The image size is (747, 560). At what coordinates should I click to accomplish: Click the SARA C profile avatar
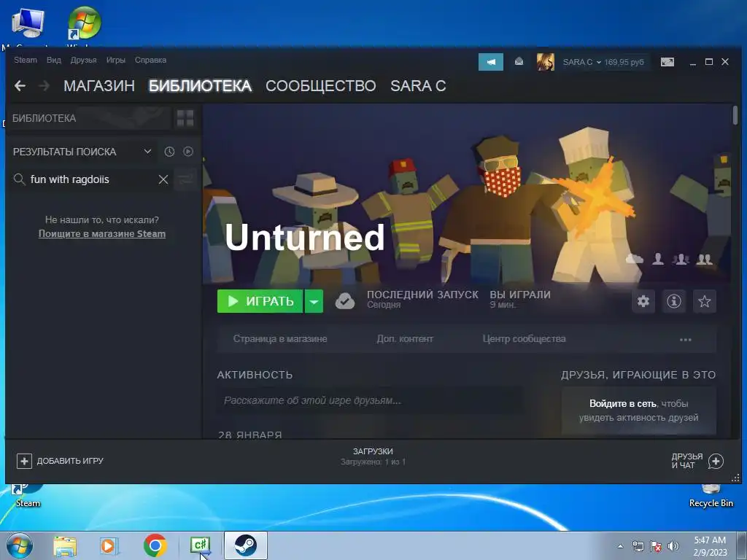click(546, 62)
